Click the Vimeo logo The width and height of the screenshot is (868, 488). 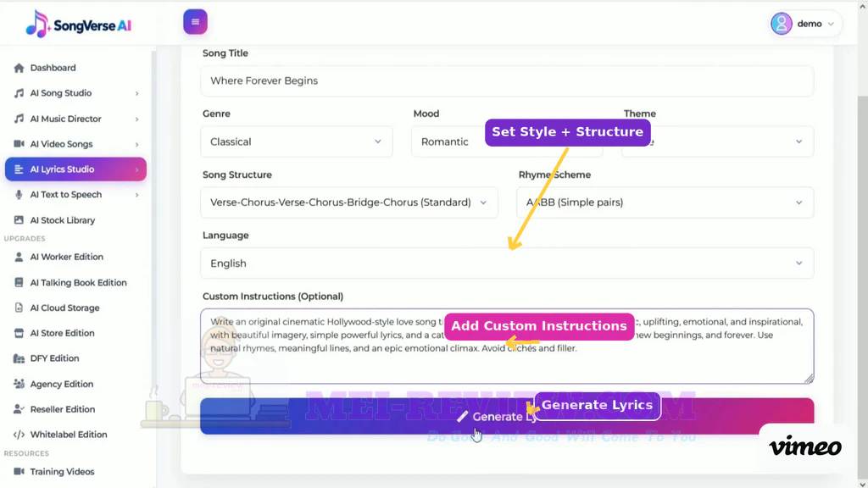click(805, 446)
